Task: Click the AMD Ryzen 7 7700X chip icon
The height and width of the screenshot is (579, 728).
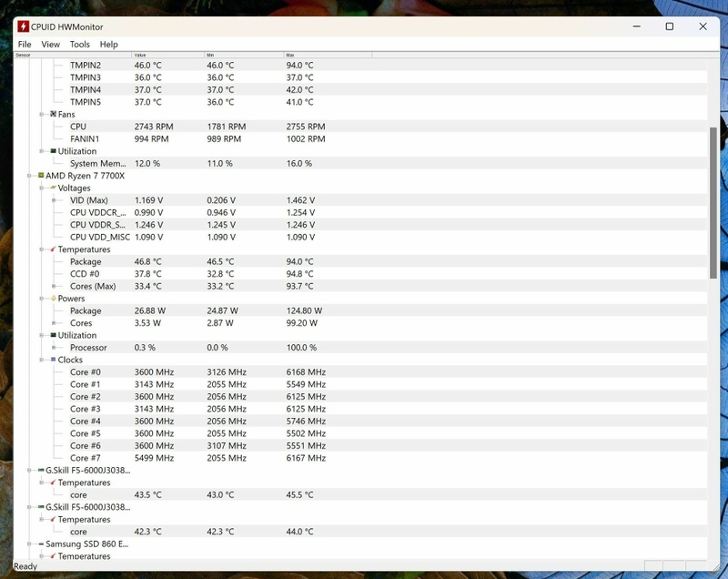Action: 41,176
